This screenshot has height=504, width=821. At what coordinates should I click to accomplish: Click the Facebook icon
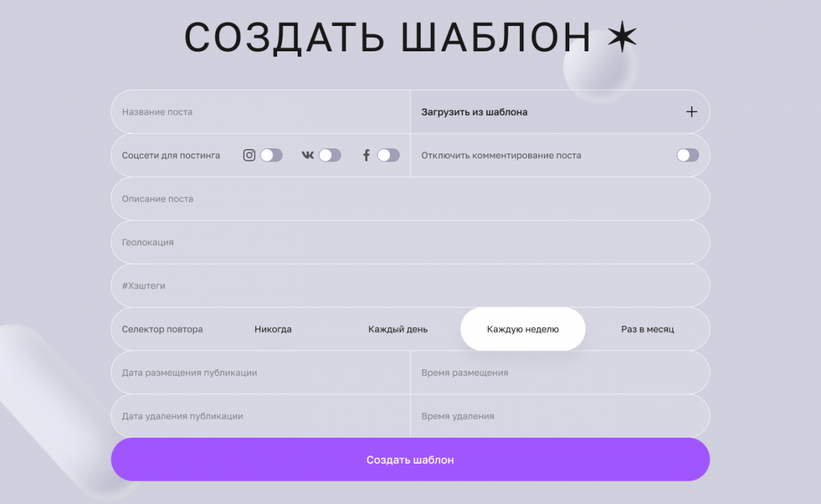[366, 155]
